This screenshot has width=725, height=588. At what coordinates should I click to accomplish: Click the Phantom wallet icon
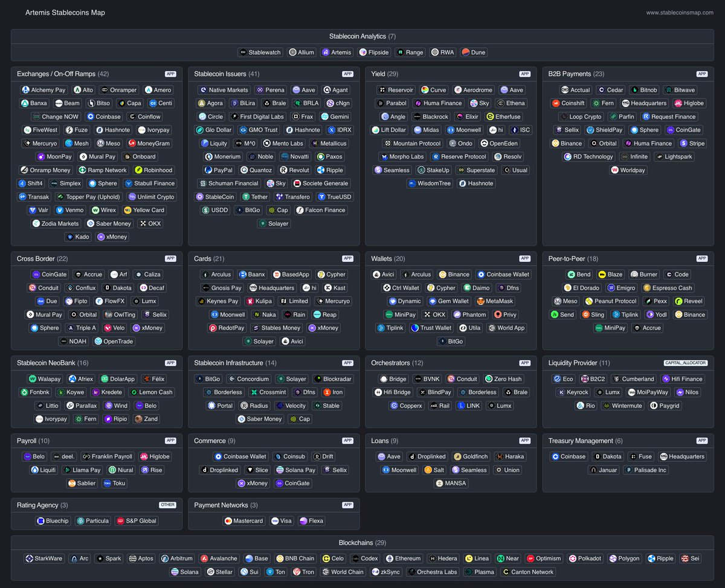coord(457,315)
